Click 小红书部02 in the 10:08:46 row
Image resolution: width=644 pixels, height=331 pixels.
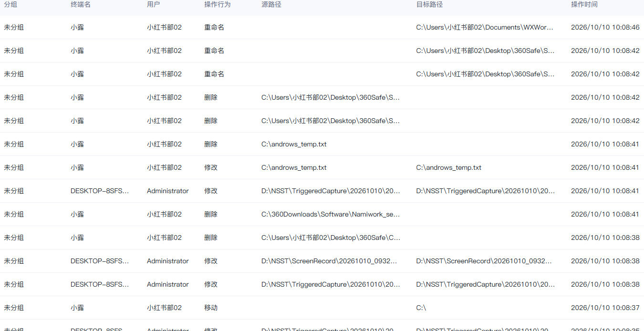click(164, 27)
